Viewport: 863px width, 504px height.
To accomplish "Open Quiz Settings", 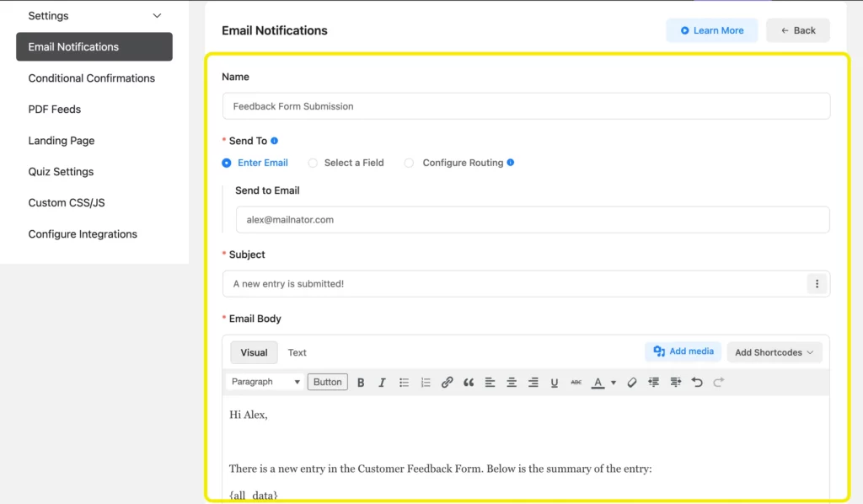I will click(x=61, y=172).
